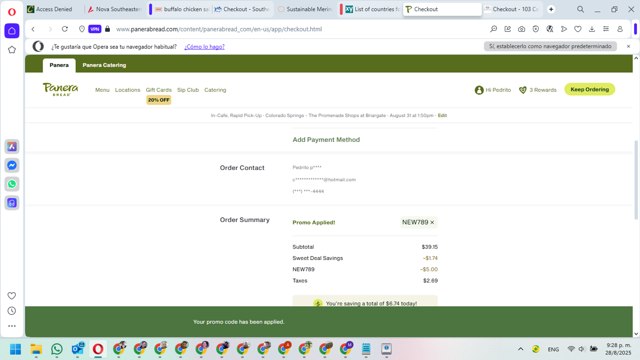Add page to bookmarks heart icon
Screen dimensions: 640x360
click(x=578, y=29)
